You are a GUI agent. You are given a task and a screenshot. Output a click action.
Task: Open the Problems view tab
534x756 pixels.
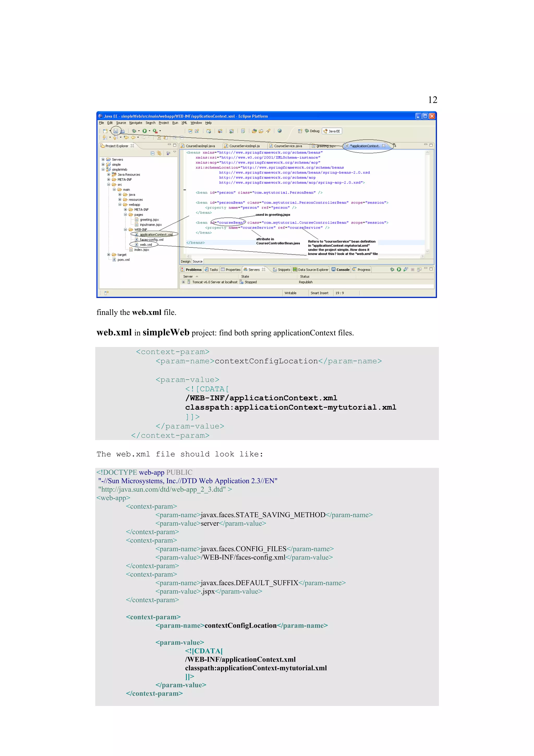click(191, 270)
